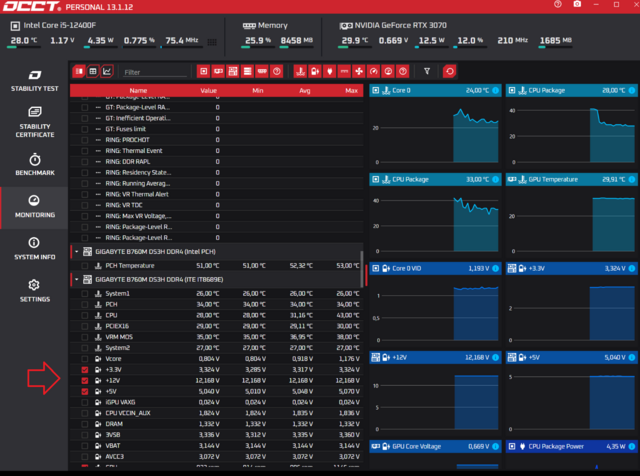
Task: Switch to graph view mode icon
Action: [107, 72]
